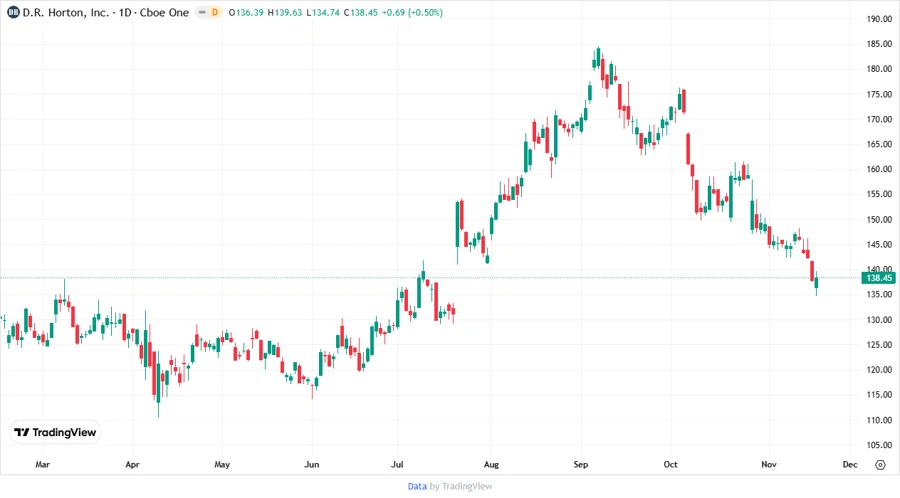Viewport: 900px width, 498px height.
Task: Click the green 138.45 current price label
Action: (x=879, y=278)
